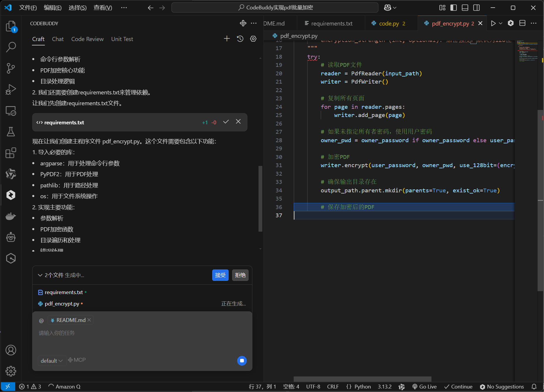Viewport: 544px width, 392px height.
Task: Launch Go Live from status bar
Action: pyautogui.click(x=424, y=386)
